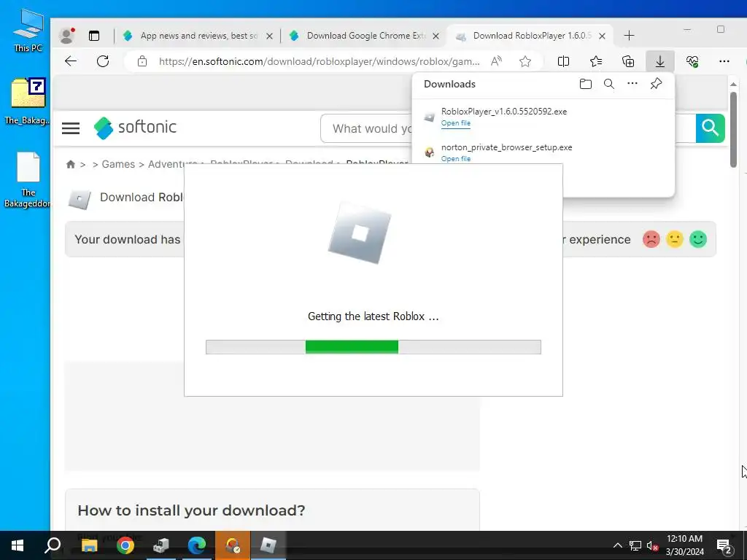The image size is (747, 560).
Task: Switch to Roblox installer taskbar icon
Action: tap(268, 545)
